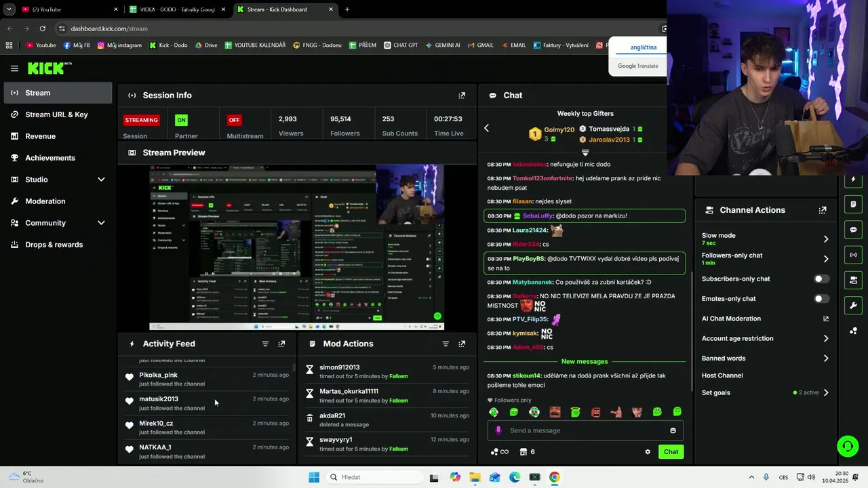This screenshot has height=488, width=868.
Task: Open the emoji picker in message box
Action: pyautogui.click(x=673, y=430)
